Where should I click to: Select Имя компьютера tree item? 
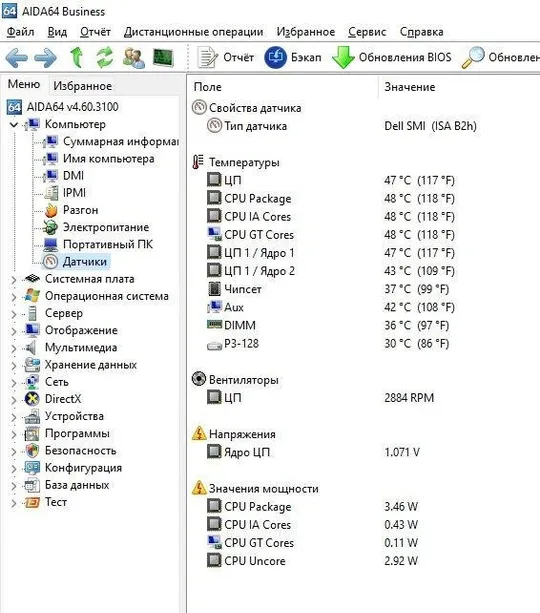99,158
